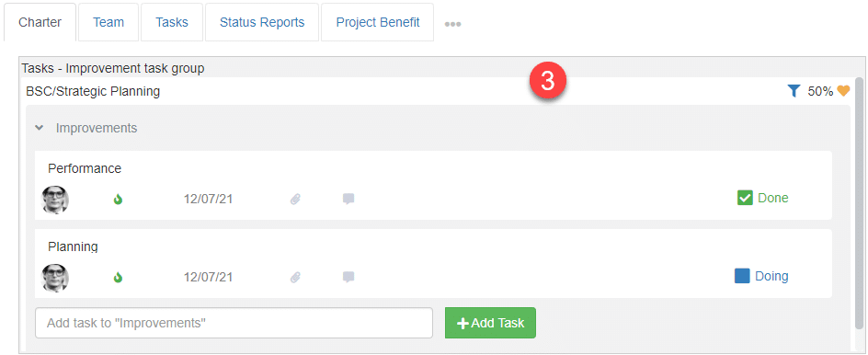Open the Project Benefit tab
The width and height of the screenshot is (868, 355).
tap(378, 22)
